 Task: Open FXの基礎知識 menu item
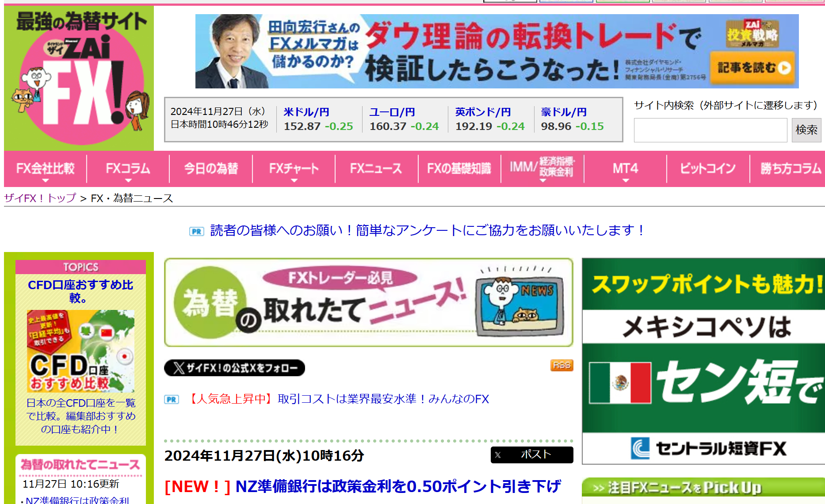pyautogui.click(x=459, y=169)
